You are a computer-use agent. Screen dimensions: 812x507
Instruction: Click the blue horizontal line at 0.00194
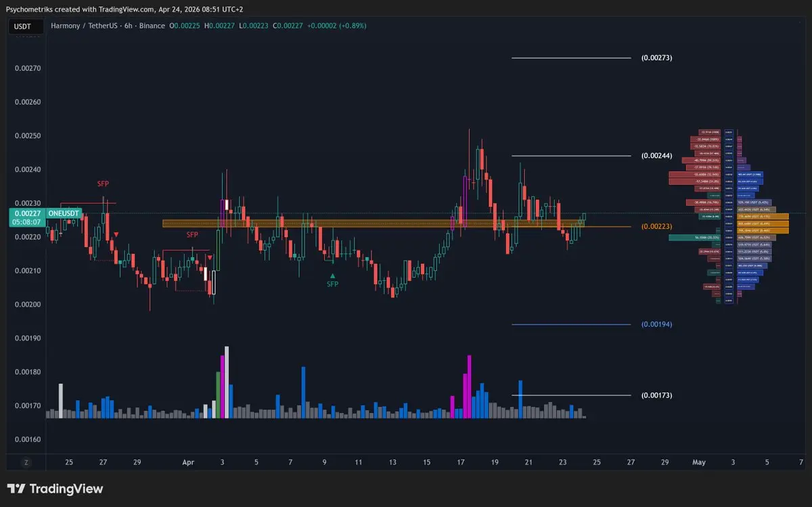(x=572, y=325)
